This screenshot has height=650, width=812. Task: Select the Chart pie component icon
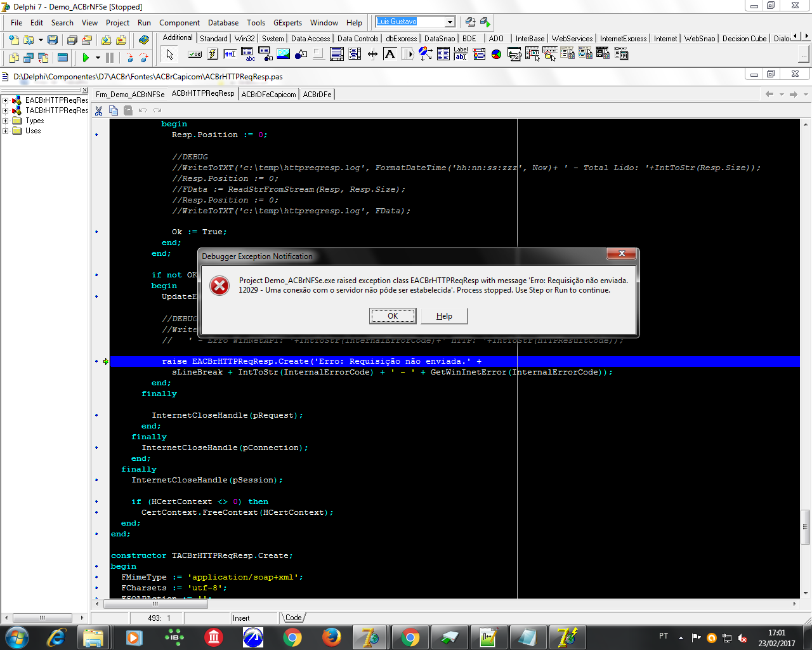point(497,54)
